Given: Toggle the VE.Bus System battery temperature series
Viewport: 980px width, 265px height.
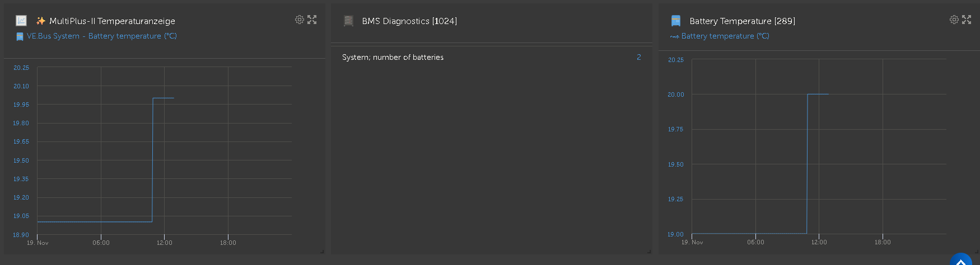Looking at the screenshot, I should click(101, 36).
